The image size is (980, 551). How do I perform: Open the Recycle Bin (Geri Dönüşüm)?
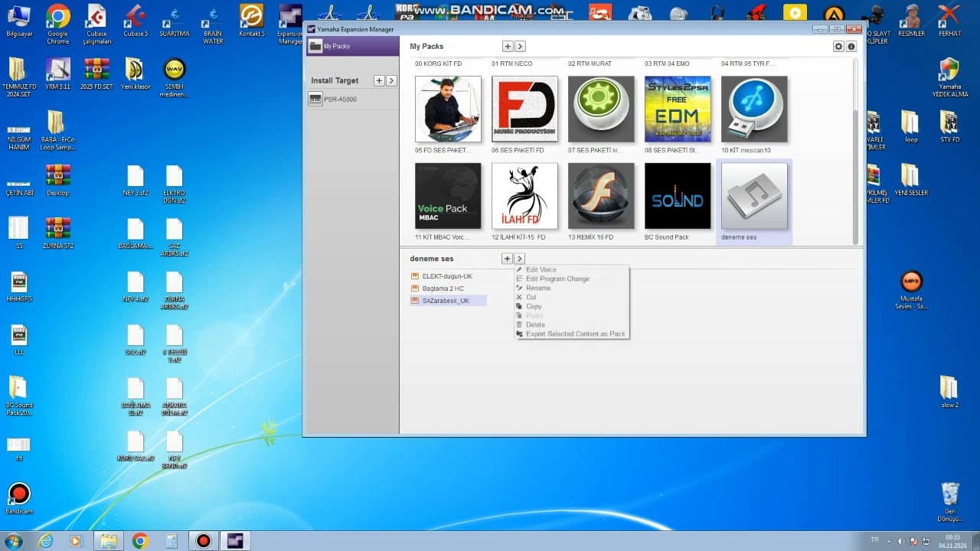click(x=949, y=502)
